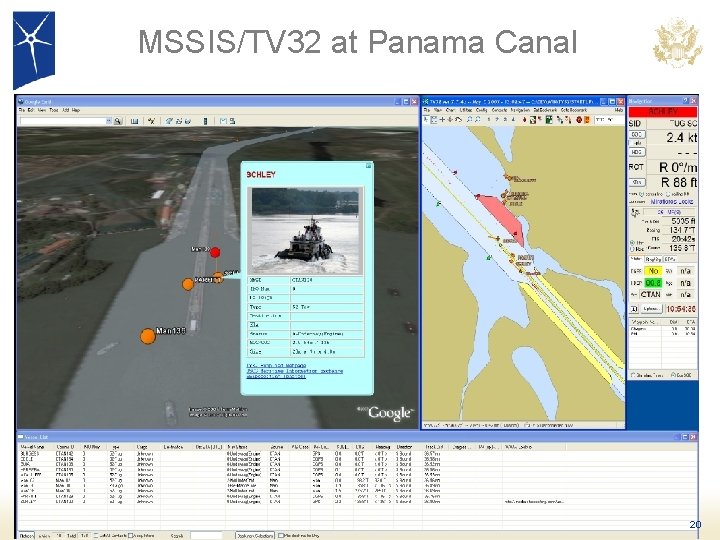
Task: Click the Heading column header in vessel list
Action: tap(383, 446)
